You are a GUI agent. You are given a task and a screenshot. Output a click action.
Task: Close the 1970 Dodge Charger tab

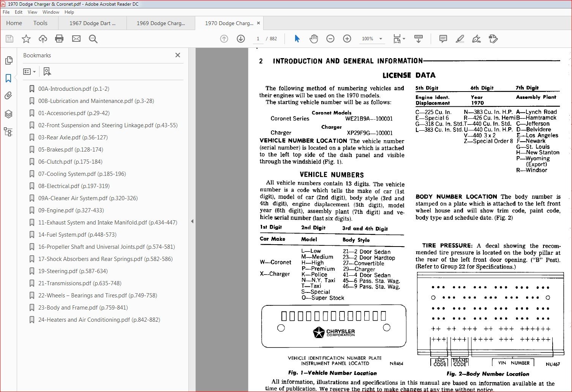coord(259,23)
